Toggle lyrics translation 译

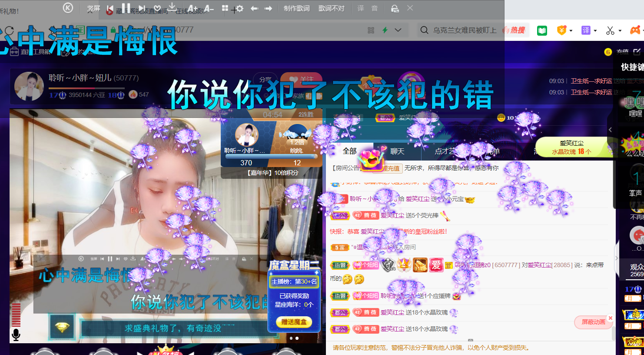361,8
